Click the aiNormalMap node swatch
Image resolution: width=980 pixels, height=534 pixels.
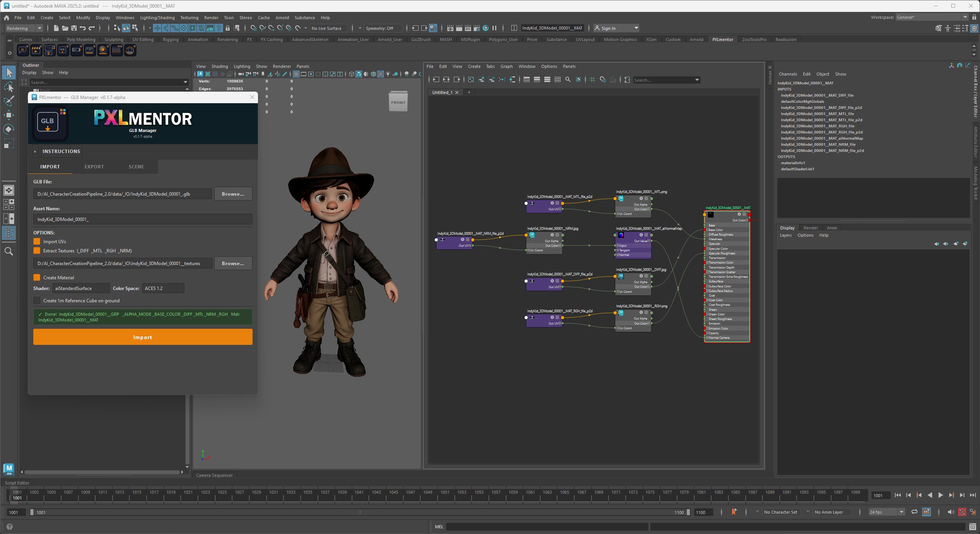621,235
